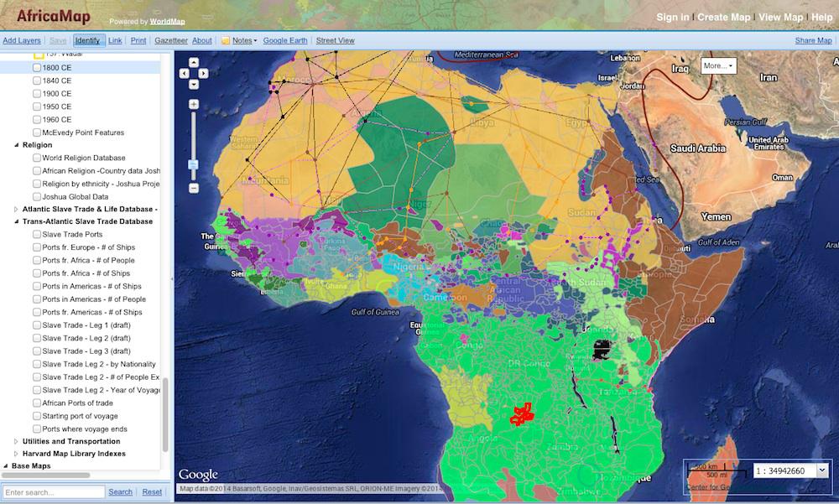Enable Starting port of voyage layer
This screenshot has width=839, height=504.
click(37, 416)
